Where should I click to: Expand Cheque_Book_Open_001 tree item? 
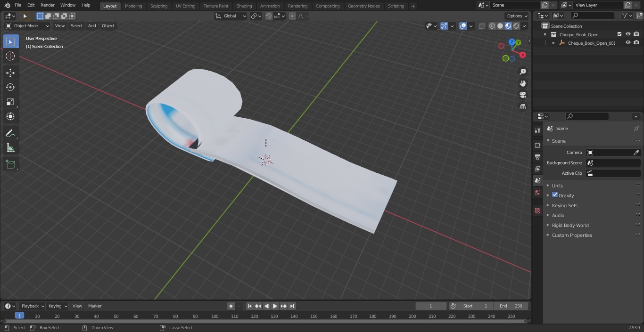(553, 43)
